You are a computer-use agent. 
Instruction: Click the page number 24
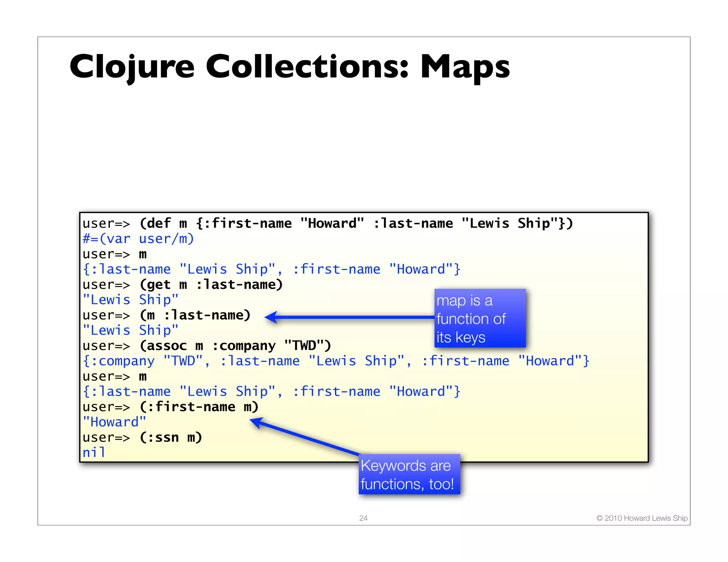tap(363, 518)
